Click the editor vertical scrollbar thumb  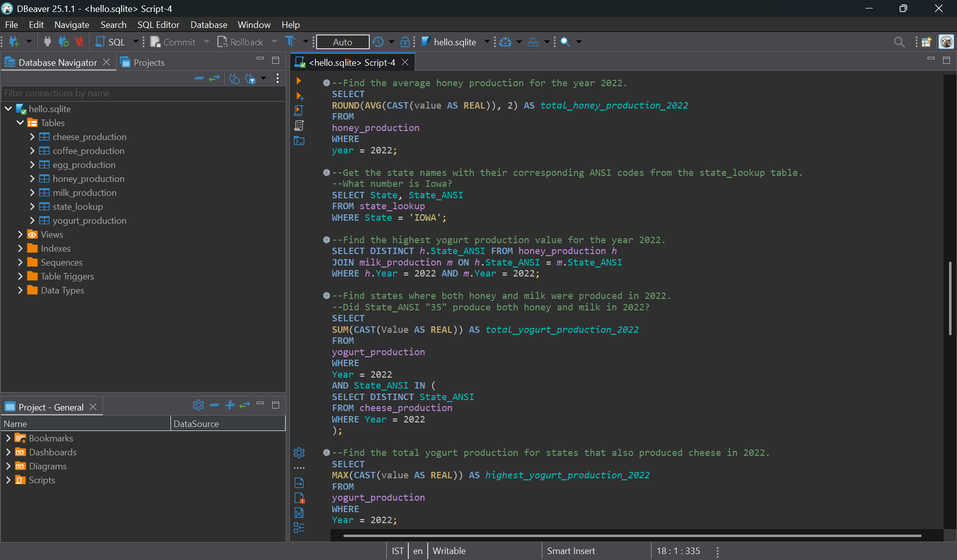click(950, 297)
